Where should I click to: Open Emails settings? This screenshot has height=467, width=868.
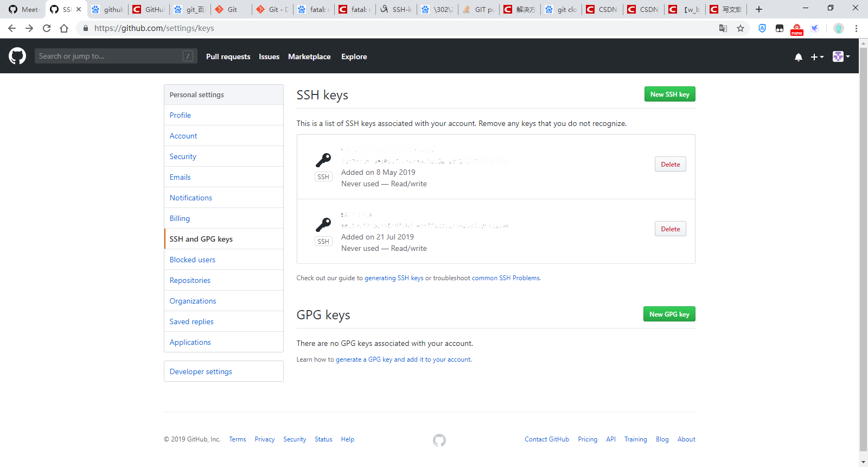click(x=224, y=177)
